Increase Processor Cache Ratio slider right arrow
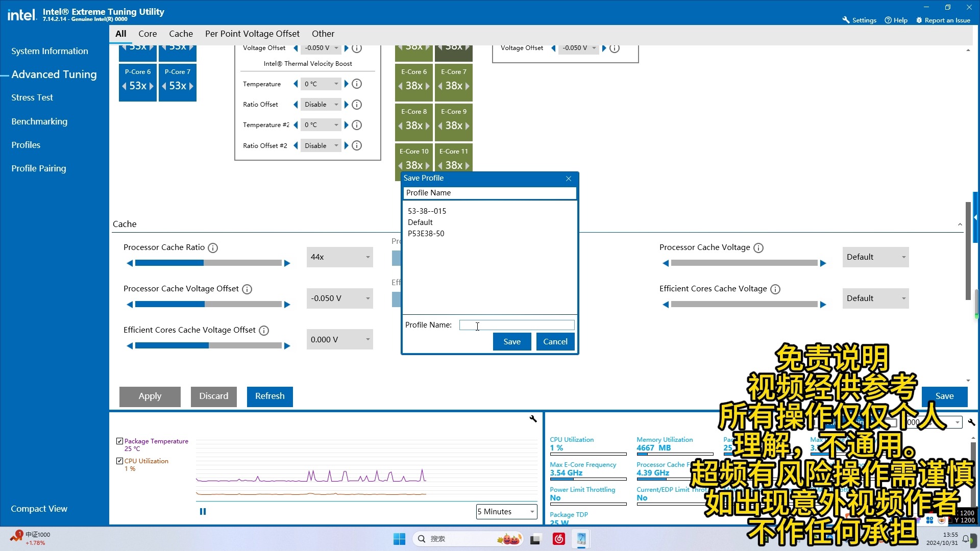 (287, 263)
